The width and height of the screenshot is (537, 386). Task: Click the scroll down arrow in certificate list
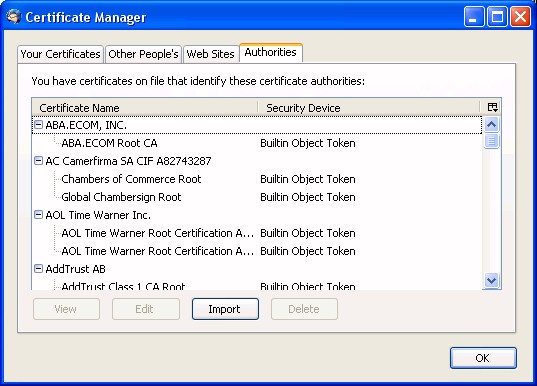click(491, 281)
